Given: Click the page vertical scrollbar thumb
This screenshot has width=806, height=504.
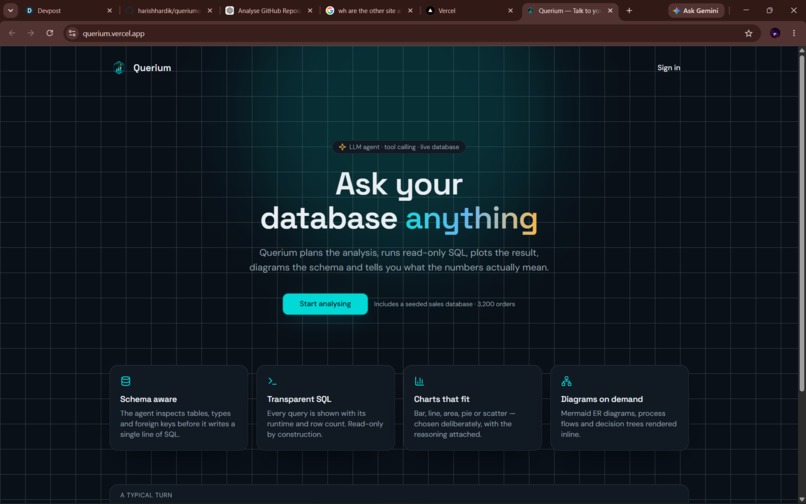Looking at the screenshot, I should (x=801, y=221).
